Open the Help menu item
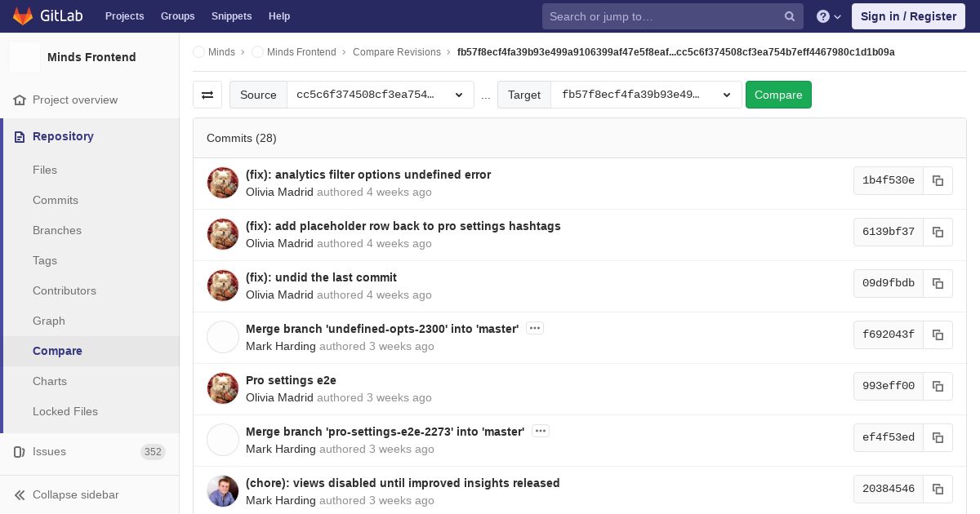 [279, 16]
